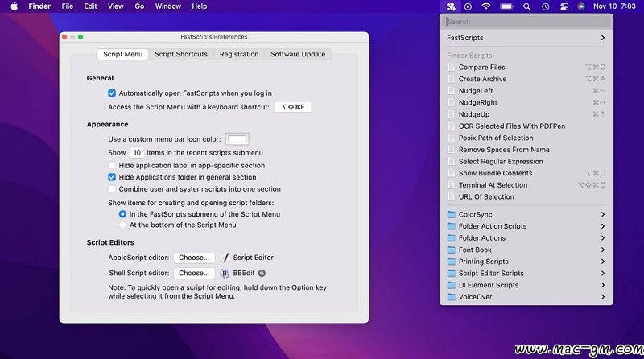Click the Script Menu keyboard shortcut field
Screen dimensions: 644x359
[x=292, y=107]
